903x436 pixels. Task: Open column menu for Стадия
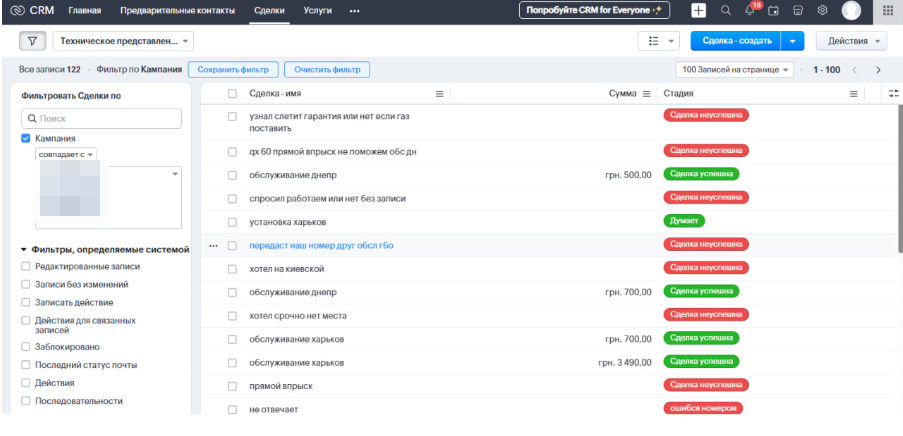tap(854, 94)
